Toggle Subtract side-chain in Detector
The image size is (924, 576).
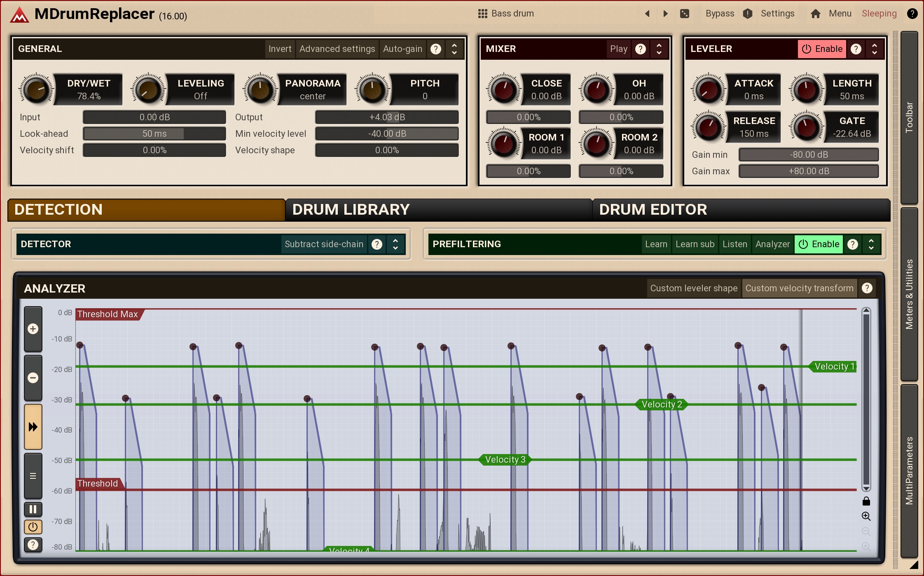324,244
